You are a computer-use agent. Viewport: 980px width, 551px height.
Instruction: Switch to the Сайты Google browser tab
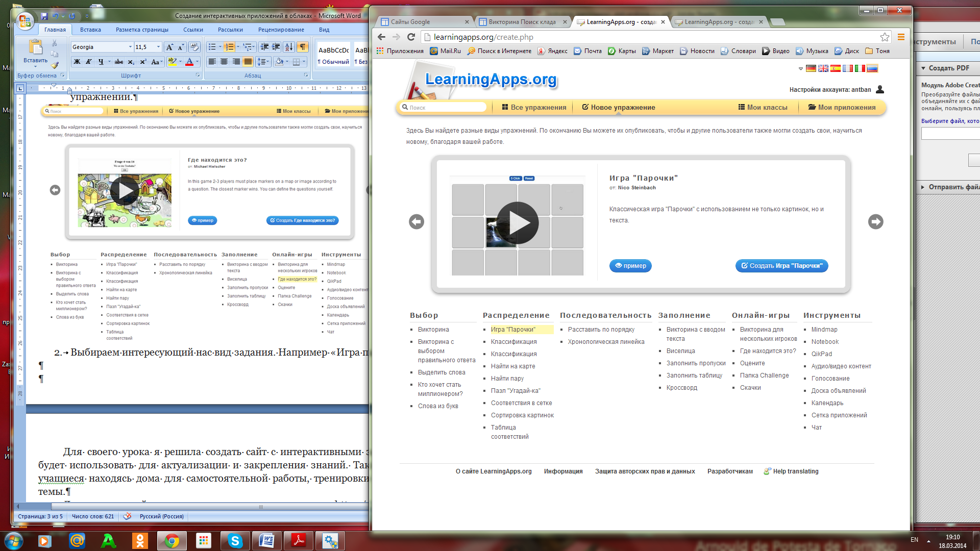pos(424,22)
